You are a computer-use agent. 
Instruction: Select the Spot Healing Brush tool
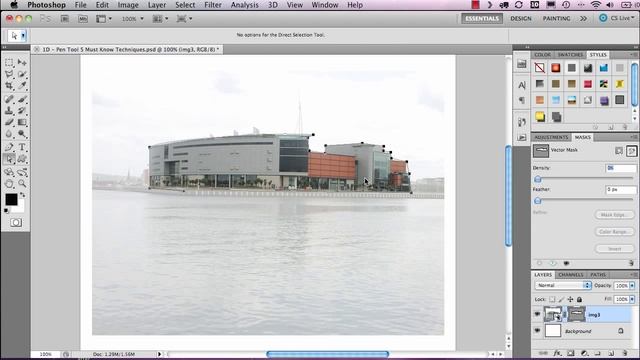click(x=9, y=99)
